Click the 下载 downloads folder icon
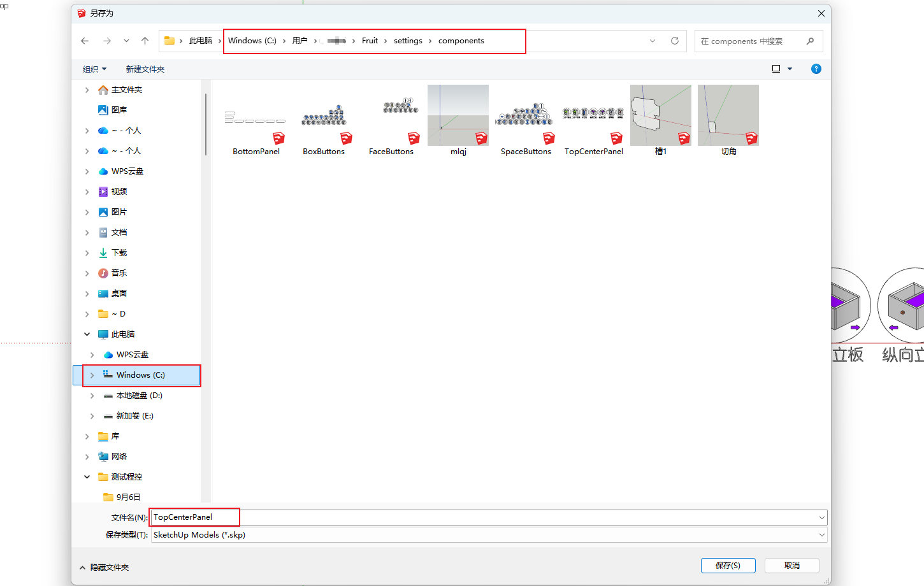The width and height of the screenshot is (924, 586). click(103, 253)
